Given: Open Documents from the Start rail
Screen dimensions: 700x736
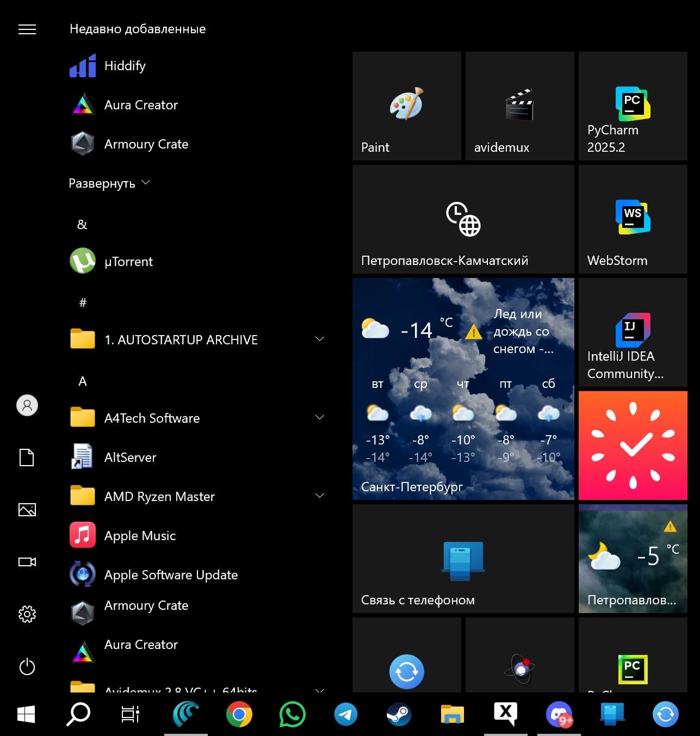Looking at the screenshot, I should 27,457.
